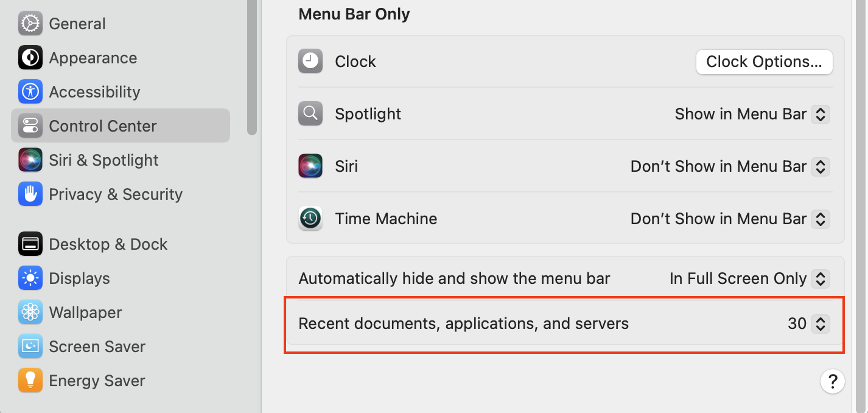Select Siri & Spotlight in sidebar

(x=103, y=160)
